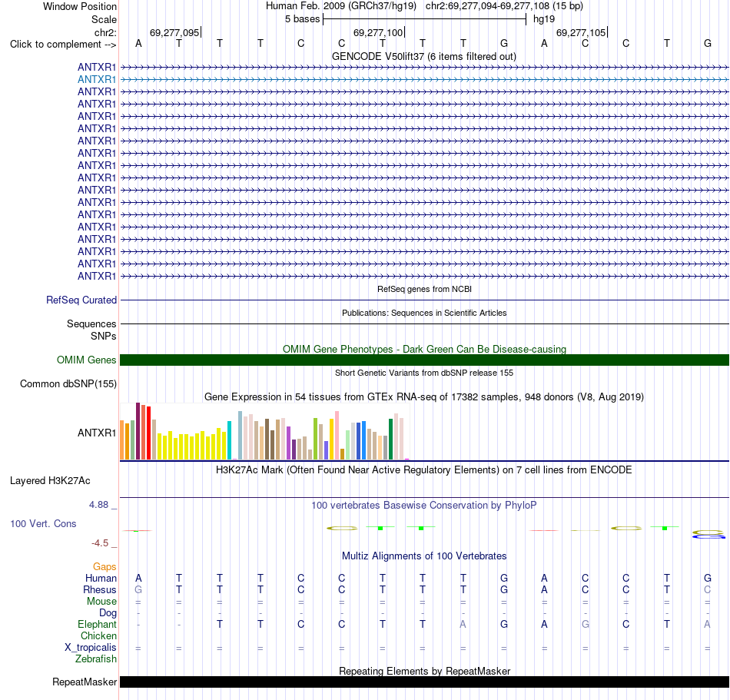Click the Chicken species label
Image resolution: width=730 pixels, height=700 pixels.
(x=98, y=635)
